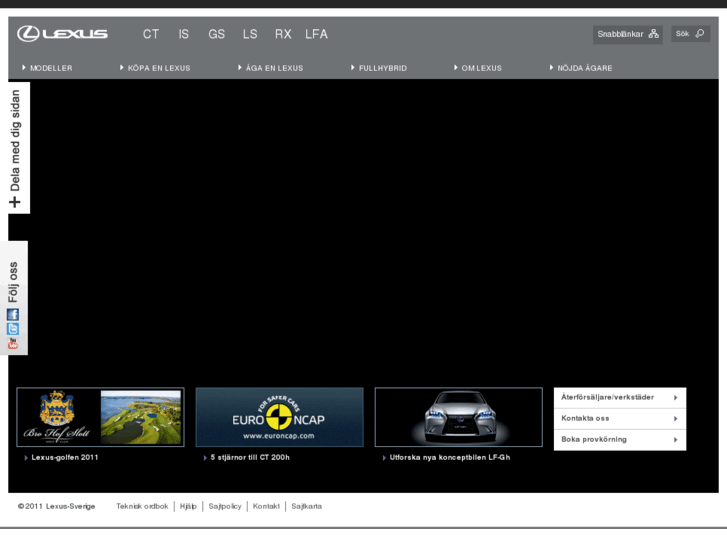The width and height of the screenshot is (727, 545).
Task: Open the Följ oss side tab label
Action: (13, 282)
